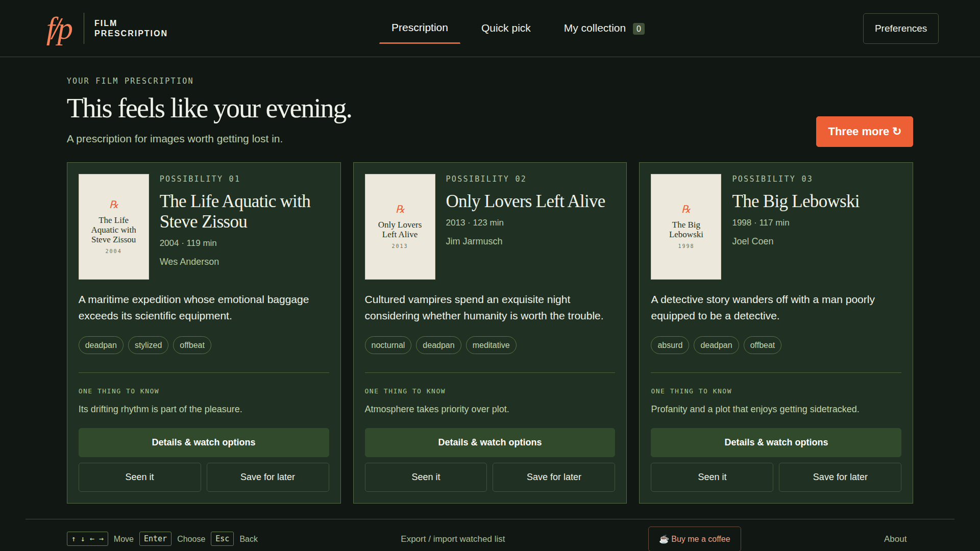The height and width of the screenshot is (551, 980).
Task: Click deadpan tag on Only Lovers Left Alive
Action: (x=438, y=345)
